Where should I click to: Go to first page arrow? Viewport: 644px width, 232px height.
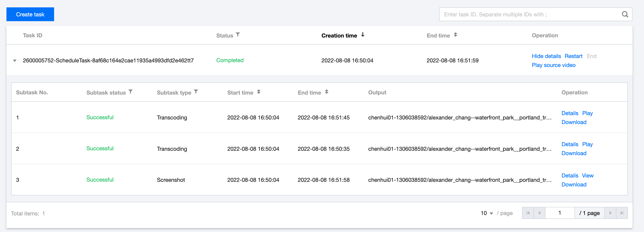528,213
